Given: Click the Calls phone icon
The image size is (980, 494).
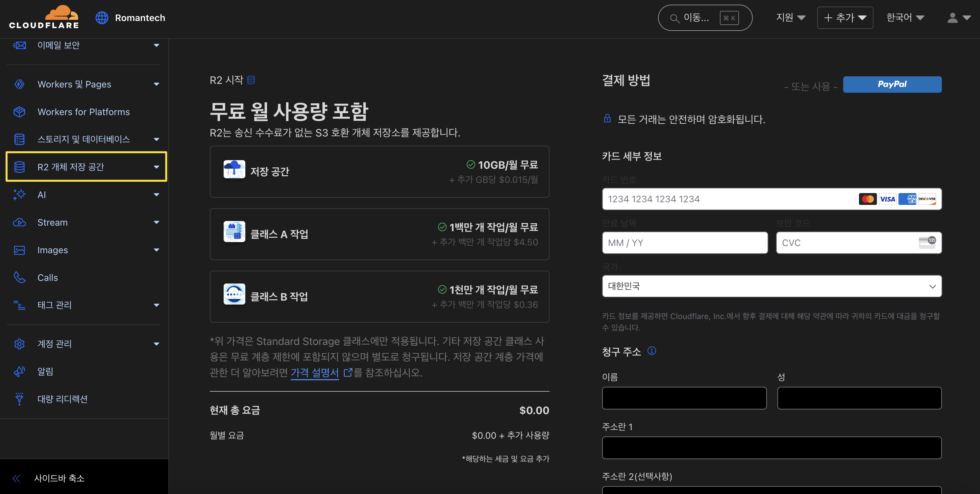Looking at the screenshot, I should tap(19, 278).
